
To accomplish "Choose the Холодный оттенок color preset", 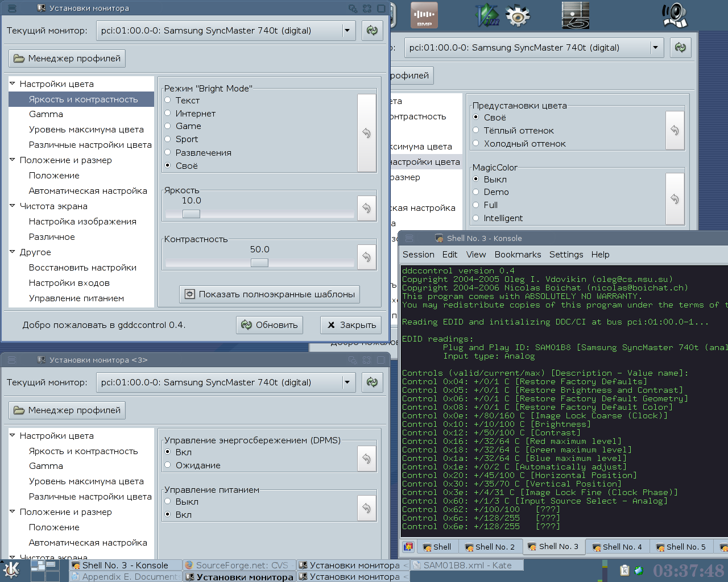I will click(x=519, y=144).
